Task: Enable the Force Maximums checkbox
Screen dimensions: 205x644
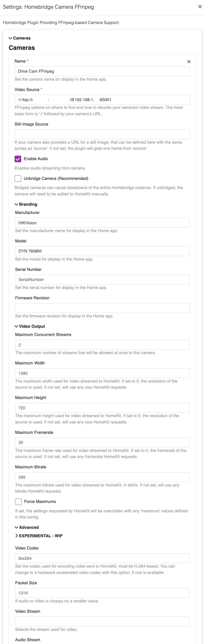Action: [18, 502]
